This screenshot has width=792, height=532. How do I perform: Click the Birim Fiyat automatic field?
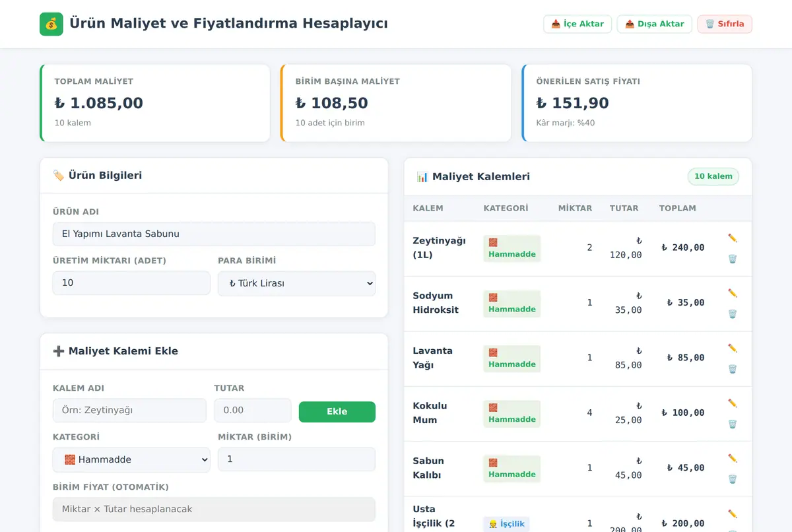[x=214, y=509]
